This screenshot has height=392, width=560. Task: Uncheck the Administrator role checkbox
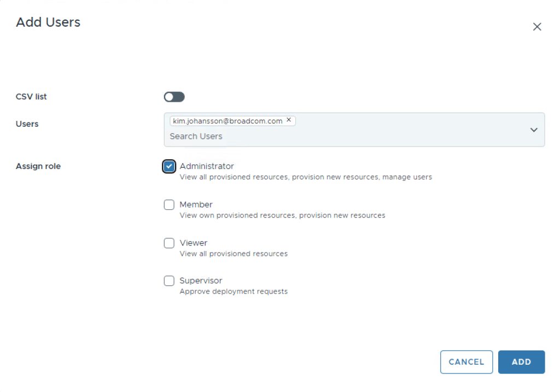click(169, 166)
